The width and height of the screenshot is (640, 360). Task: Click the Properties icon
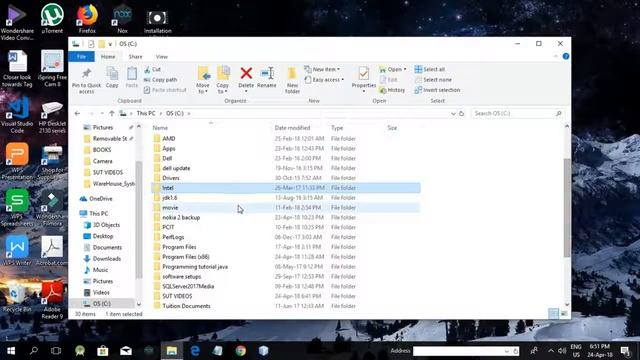point(363,73)
